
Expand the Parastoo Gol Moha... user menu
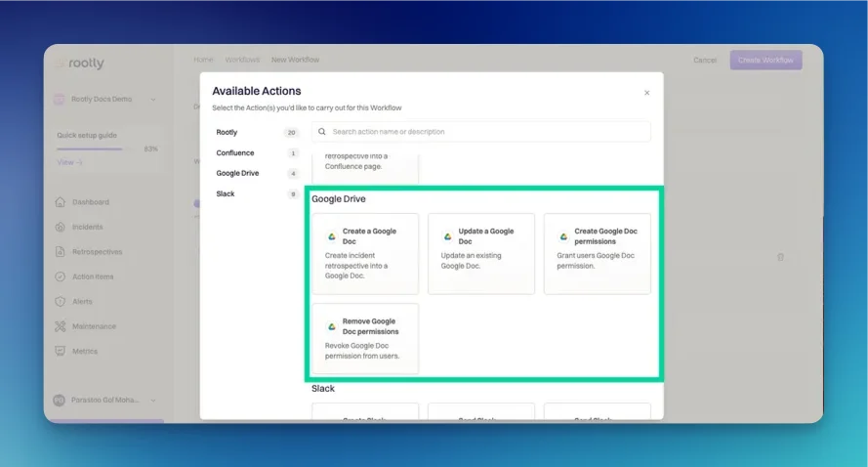click(152, 400)
